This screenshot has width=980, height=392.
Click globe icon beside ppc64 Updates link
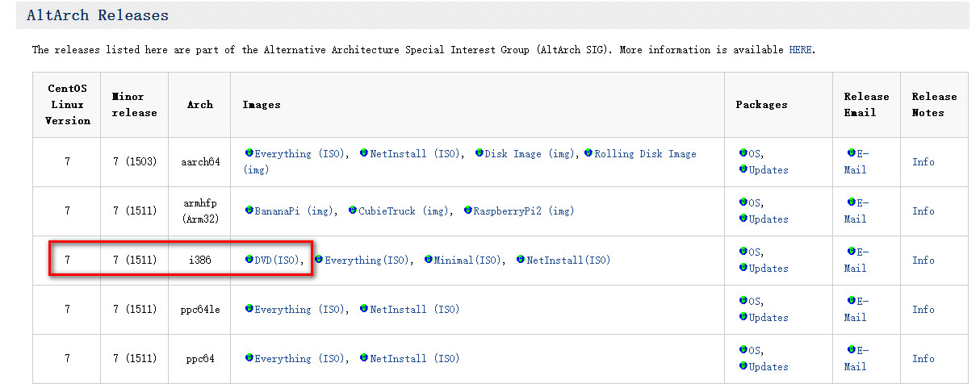tap(743, 366)
